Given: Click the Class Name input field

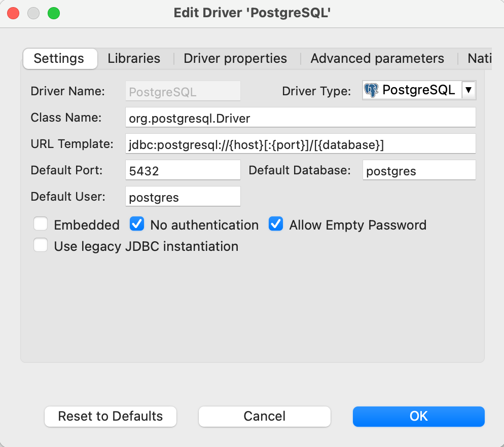Looking at the screenshot, I should click(301, 117).
